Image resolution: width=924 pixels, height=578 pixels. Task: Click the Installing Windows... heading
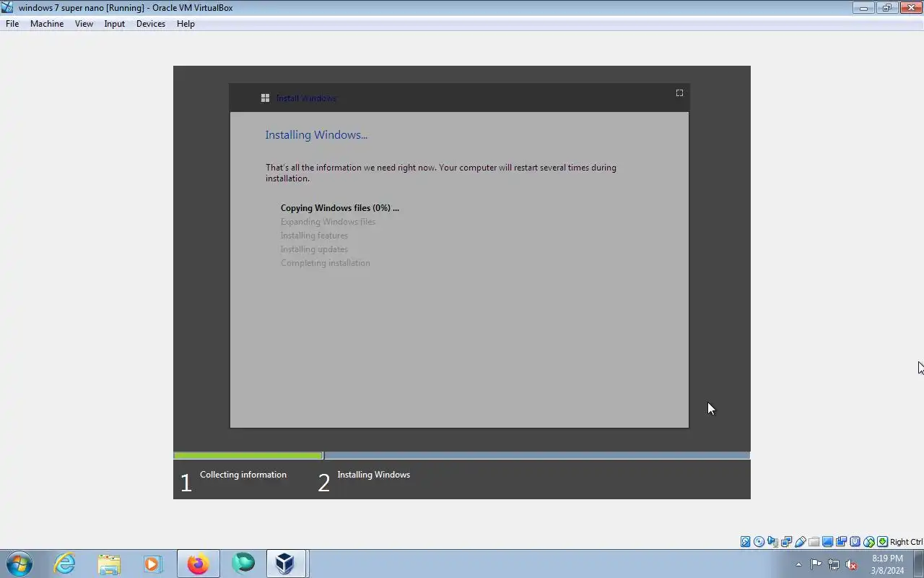pyautogui.click(x=316, y=135)
